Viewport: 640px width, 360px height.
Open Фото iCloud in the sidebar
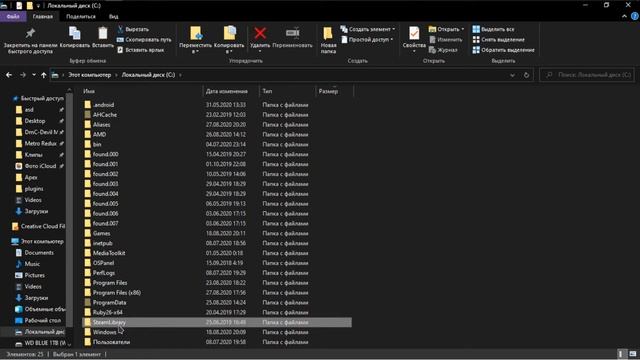[40, 166]
